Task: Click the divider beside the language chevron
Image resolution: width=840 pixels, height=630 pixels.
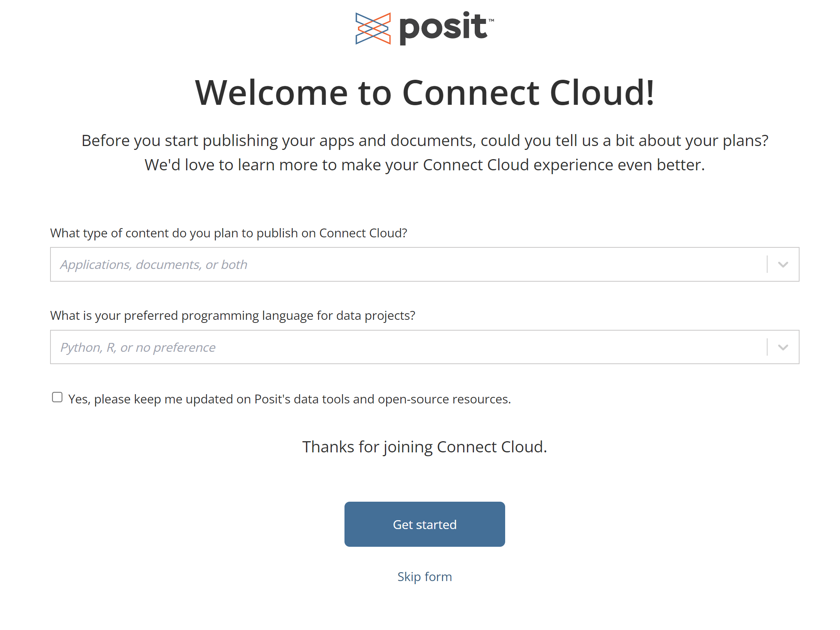Action: pos(767,348)
